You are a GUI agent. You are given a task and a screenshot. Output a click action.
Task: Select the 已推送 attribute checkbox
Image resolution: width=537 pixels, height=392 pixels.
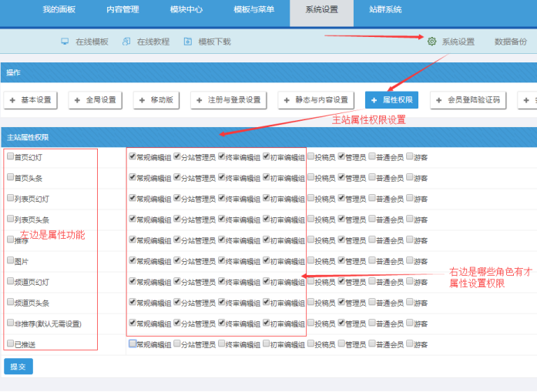coord(10,343)
